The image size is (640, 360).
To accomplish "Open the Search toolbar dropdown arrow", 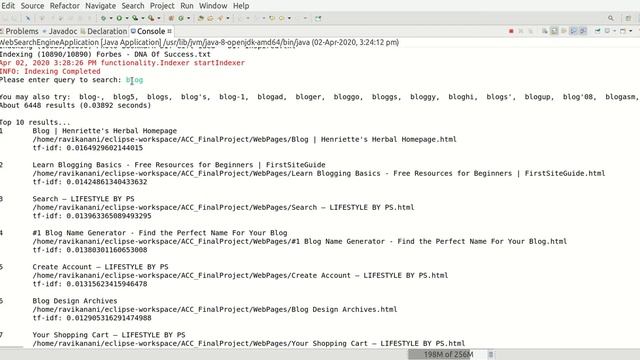I will [x=228, y=18].
